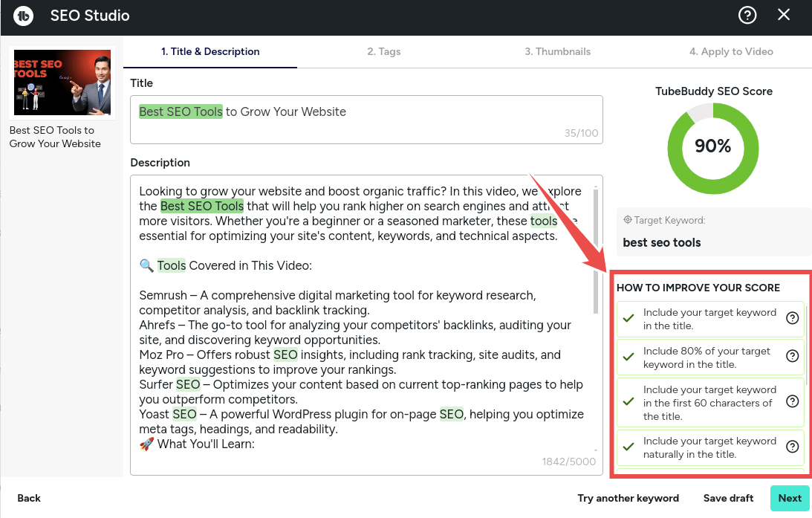Click the 1842/5000 description character counter

coord(568,462)
